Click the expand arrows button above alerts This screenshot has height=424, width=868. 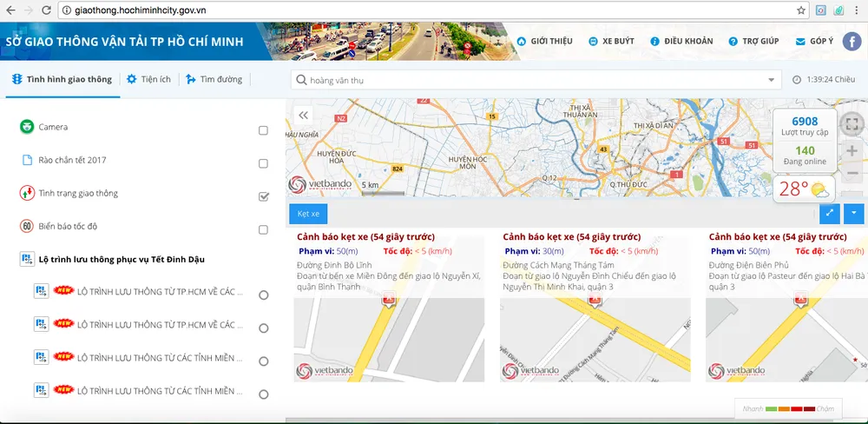829,213
